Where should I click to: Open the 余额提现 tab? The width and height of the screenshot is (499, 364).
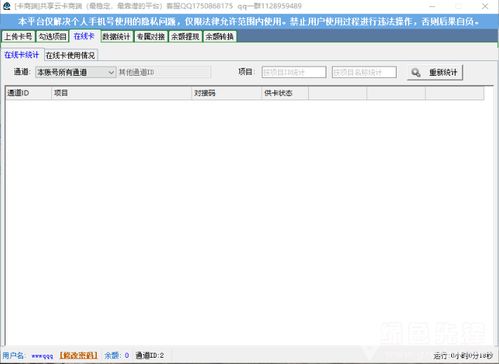coord(185,36)
